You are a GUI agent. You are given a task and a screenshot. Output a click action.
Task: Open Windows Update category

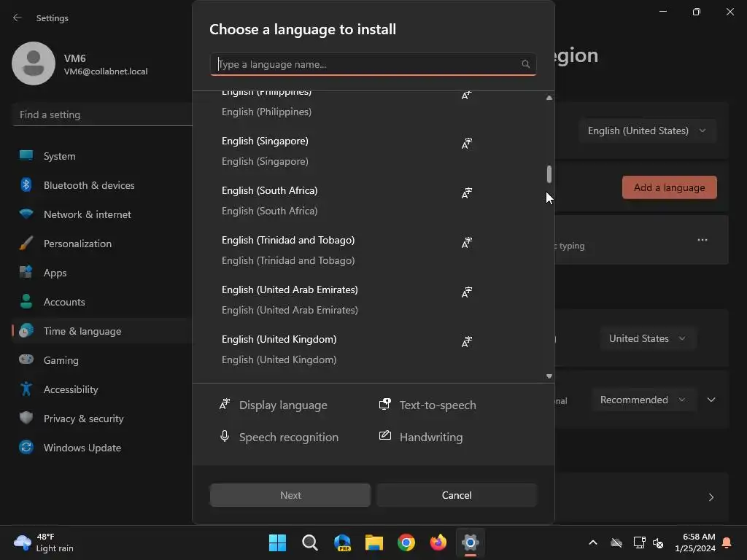(x=101, y=448)
